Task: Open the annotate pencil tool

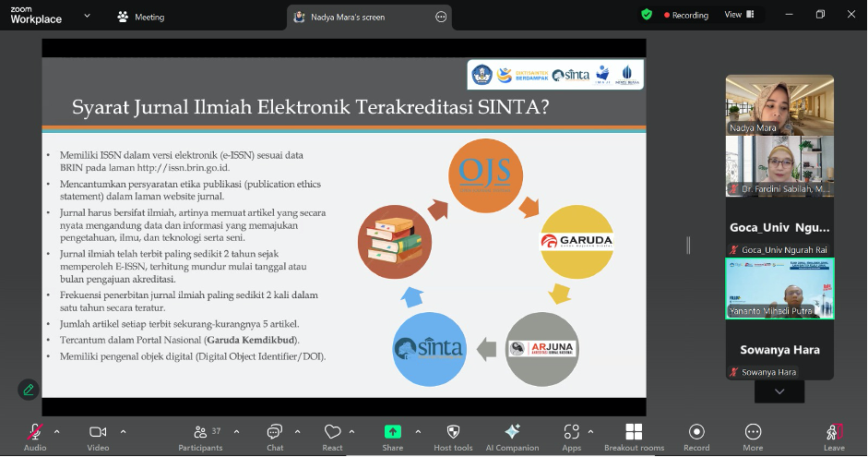Action: pos(29,390)
